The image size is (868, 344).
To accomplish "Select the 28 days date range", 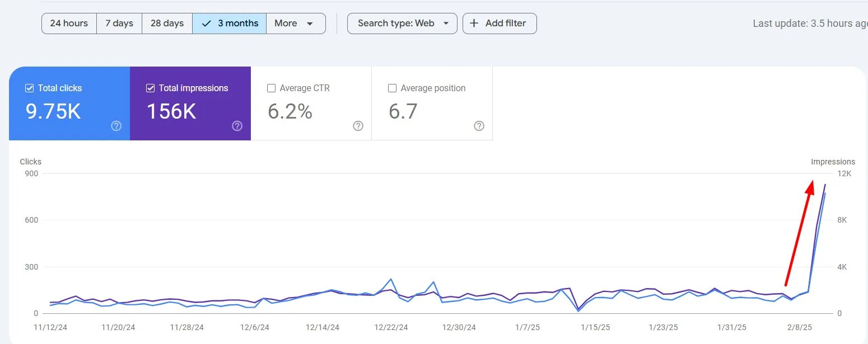I will coord(166,23).
